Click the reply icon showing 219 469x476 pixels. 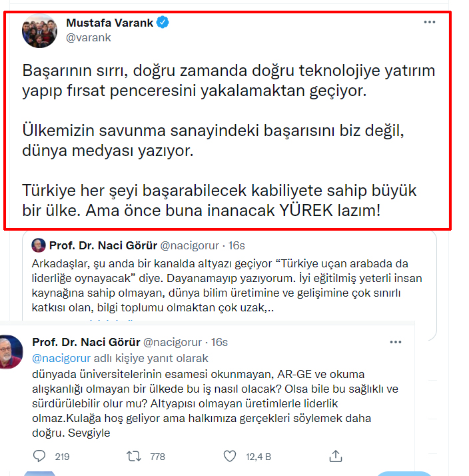39,456
